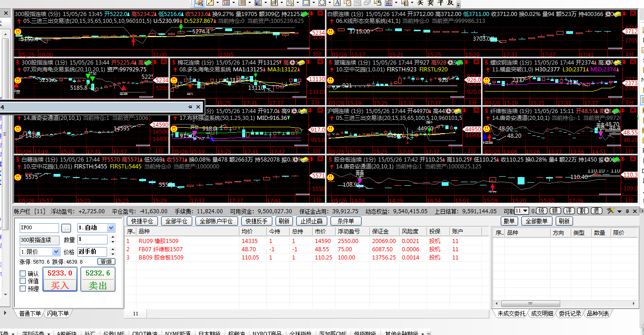
Task: Pin the small floating panel
Action: pos(190,107)
